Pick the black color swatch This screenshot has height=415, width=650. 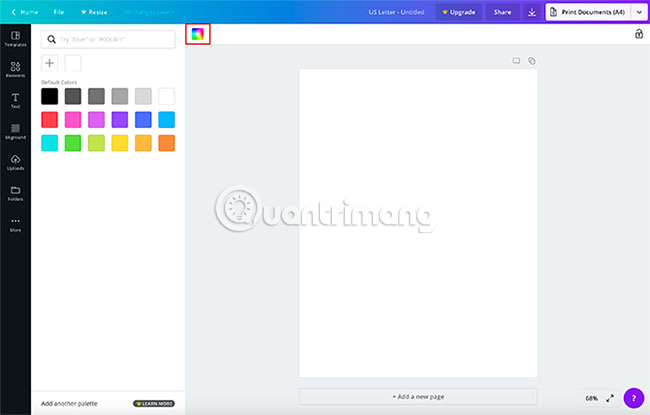[49, 96]
